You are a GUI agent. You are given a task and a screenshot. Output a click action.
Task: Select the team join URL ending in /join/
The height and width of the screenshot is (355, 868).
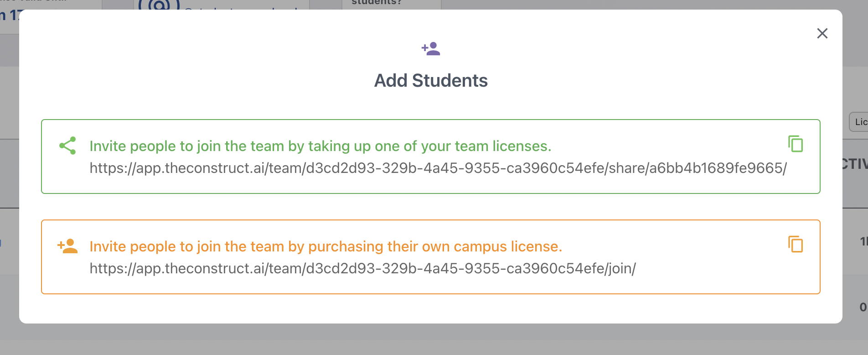(x=362, y=269)
